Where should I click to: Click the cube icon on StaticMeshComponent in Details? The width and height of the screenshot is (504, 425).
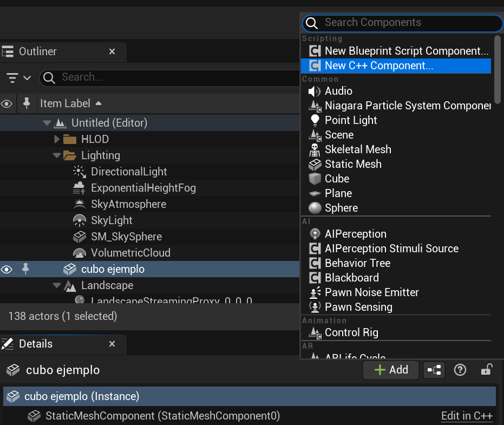click(34, 416)
